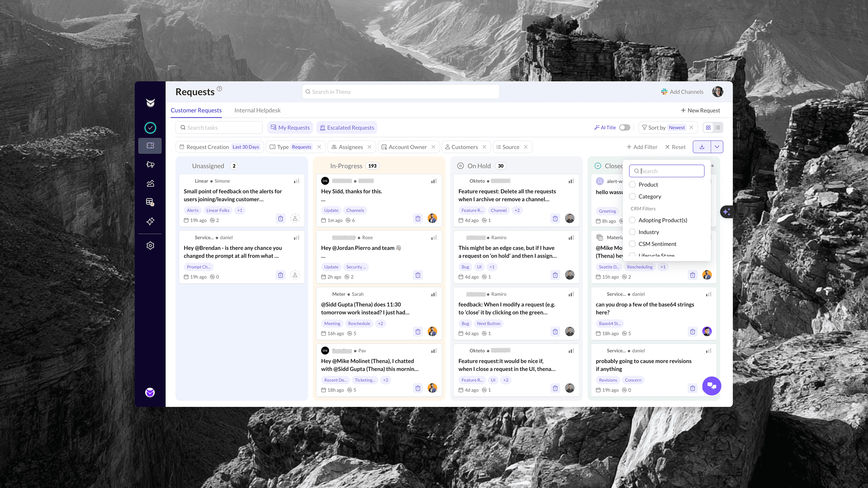Click the download export icon button
Screen dimensions: 868x488
[x=702, y=147]
